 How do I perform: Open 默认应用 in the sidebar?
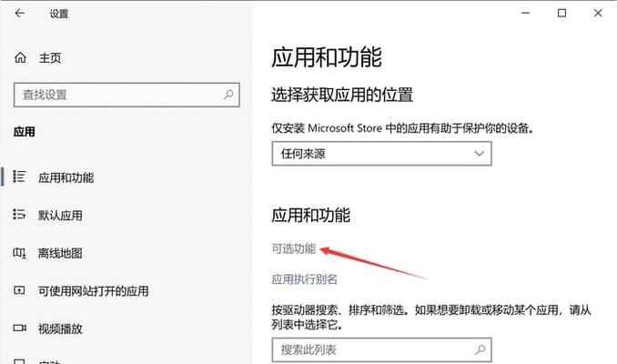[60, 216]
